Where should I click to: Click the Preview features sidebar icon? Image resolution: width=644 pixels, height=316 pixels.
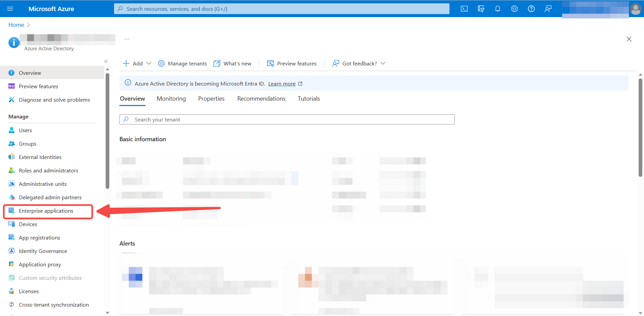tap(12, 86)
